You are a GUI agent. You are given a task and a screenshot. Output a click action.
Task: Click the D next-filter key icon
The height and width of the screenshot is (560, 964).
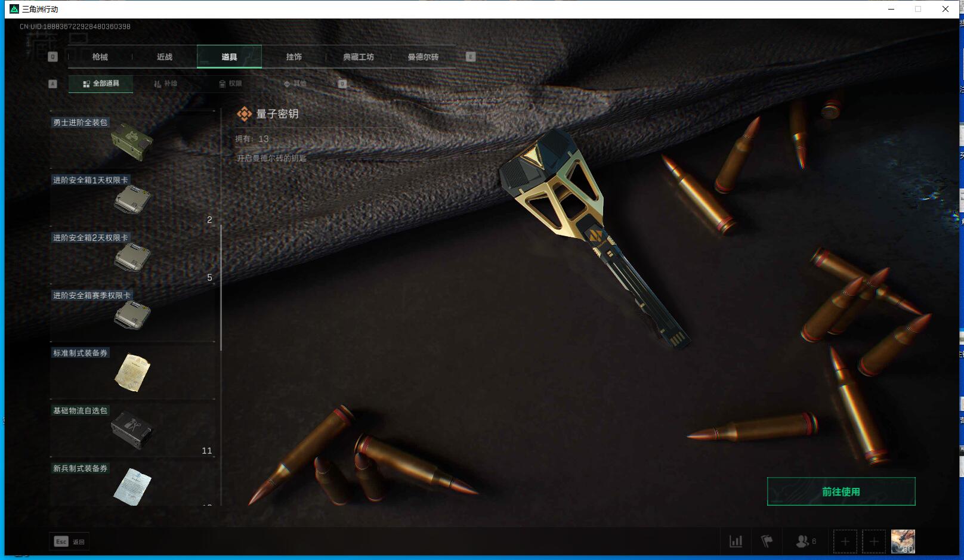tap(342, 83)
